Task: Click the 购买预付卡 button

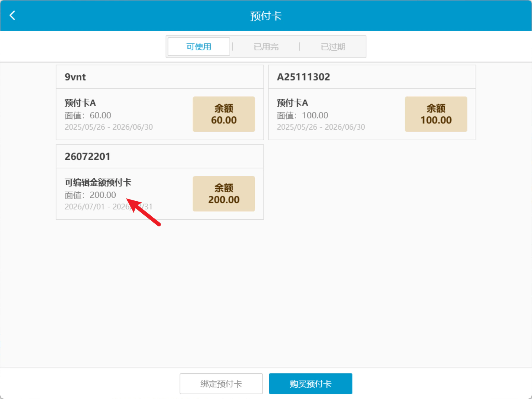Action: point(311,384)
